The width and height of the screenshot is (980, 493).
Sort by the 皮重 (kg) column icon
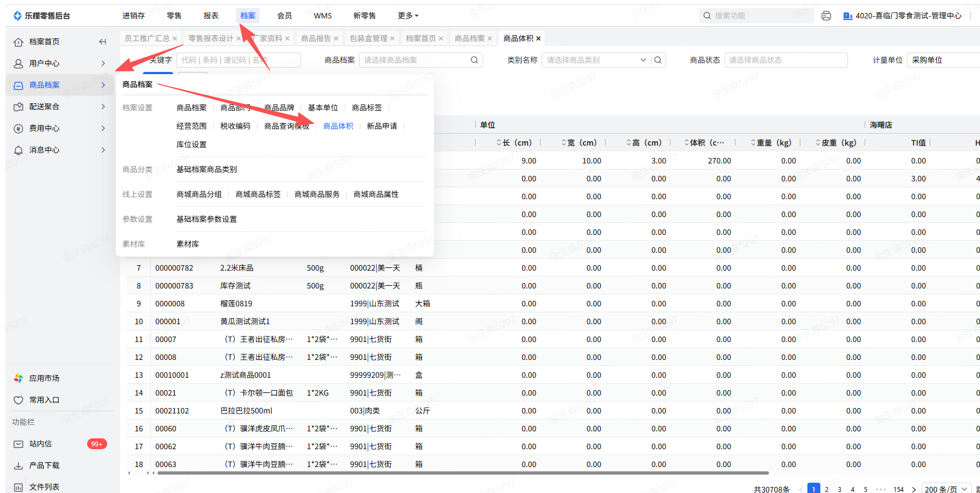click(818, 143)
